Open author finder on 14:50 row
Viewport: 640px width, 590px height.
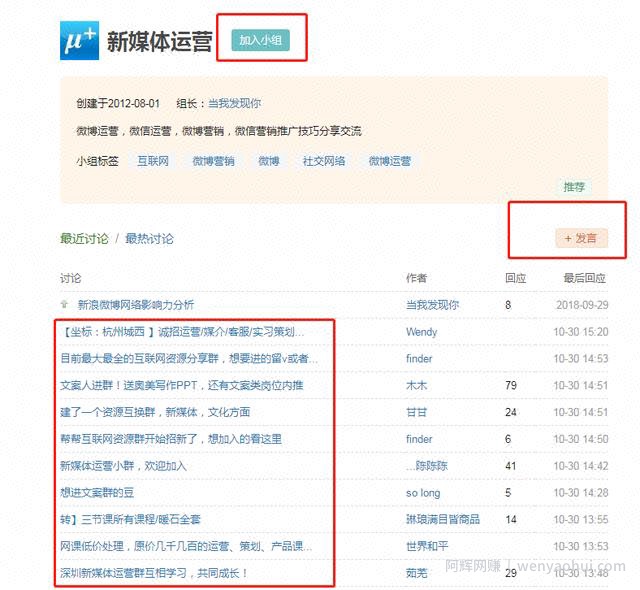(419, 439)
